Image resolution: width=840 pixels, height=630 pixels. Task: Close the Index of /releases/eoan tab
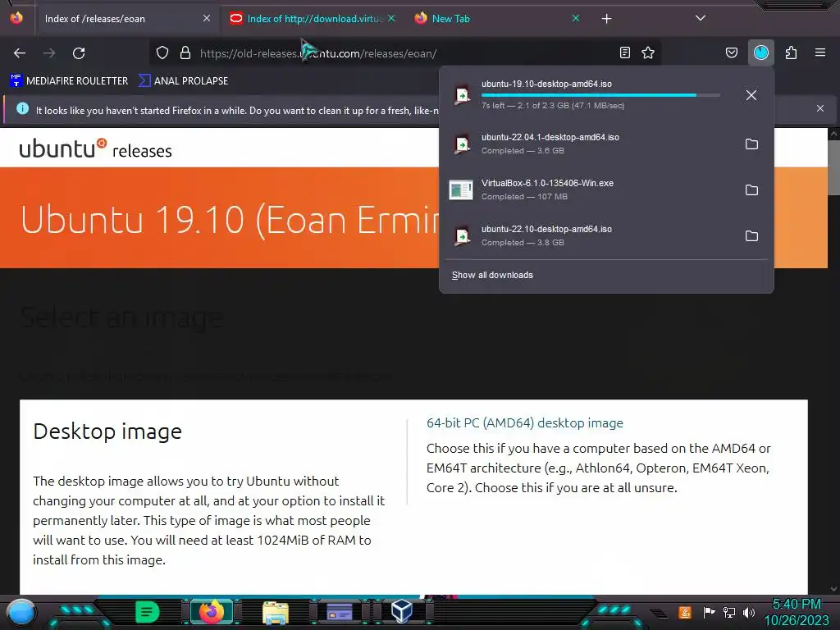(x=207, y=19)
